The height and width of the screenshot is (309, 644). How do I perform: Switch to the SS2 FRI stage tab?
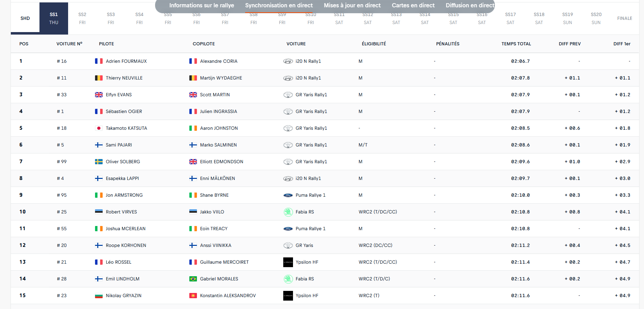(82, 18)
